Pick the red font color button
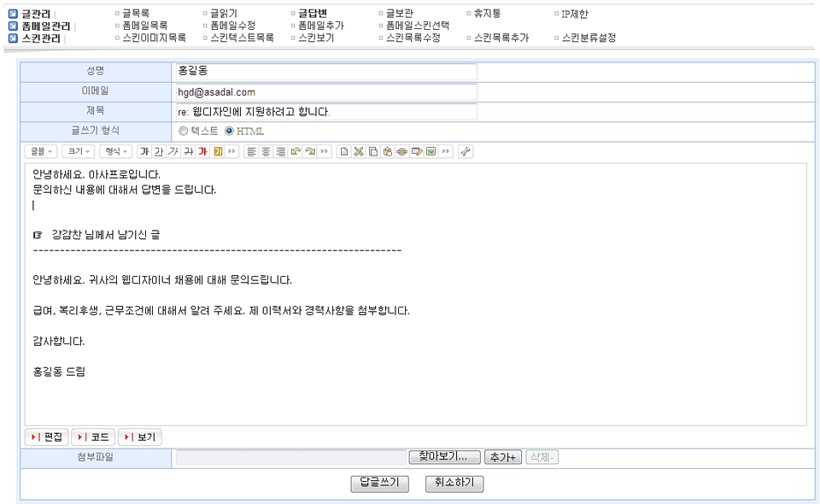The image size is (820, 504). pos(202,152)
